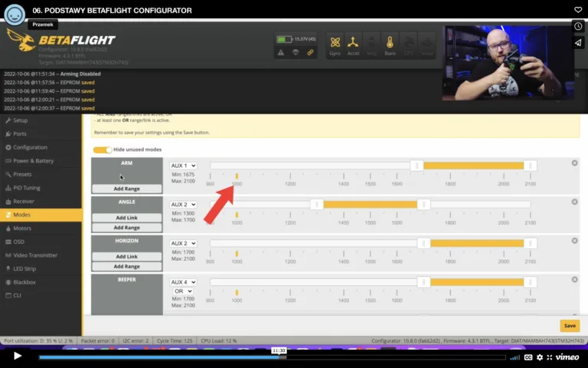The height and width of the screenshot is (368, 588).
Task: Click HORIZON range slider left handle
Action: tap(423, 243)
